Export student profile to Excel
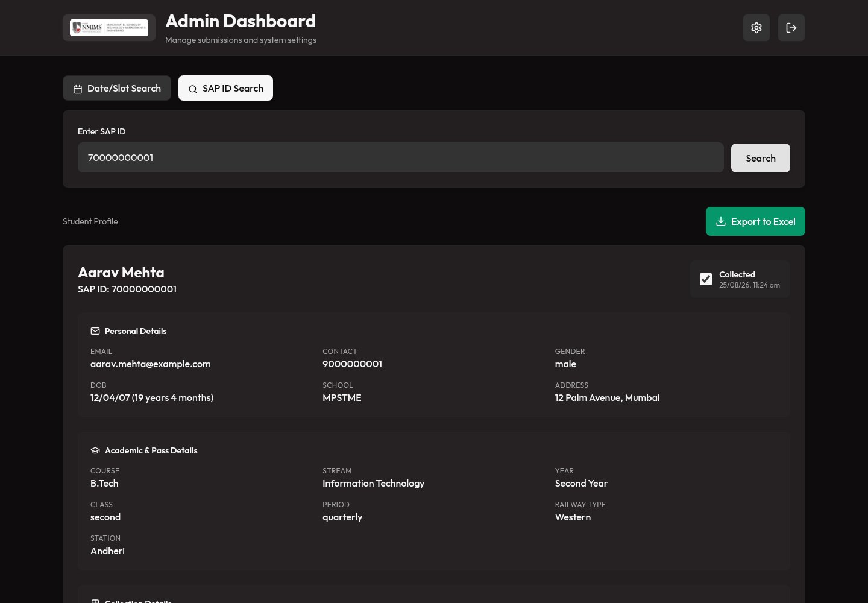The image size is (868, 603). tap(755, 221)
